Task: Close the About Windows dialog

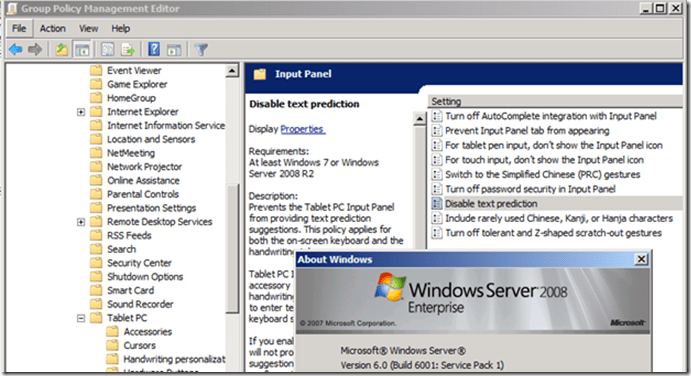Action: (641, 259)
